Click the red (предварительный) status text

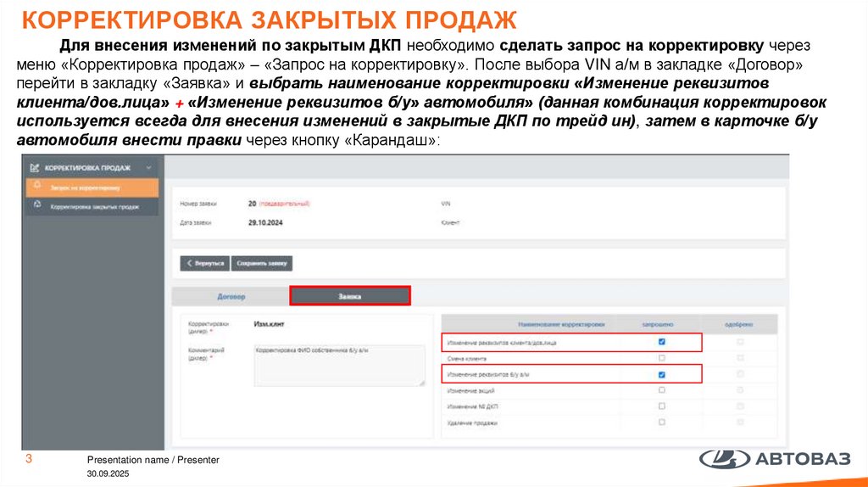(x=285, y=204)
